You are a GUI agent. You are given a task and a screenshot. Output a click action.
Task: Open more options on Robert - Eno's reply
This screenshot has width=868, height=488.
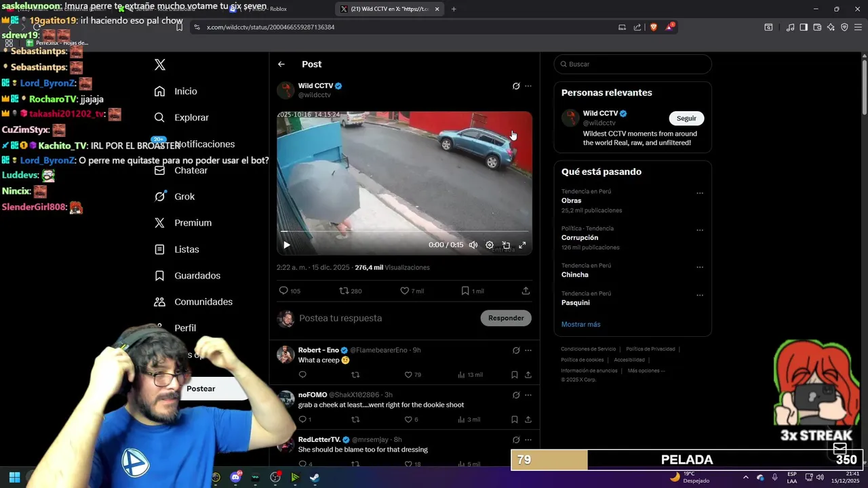pos(528,350)
